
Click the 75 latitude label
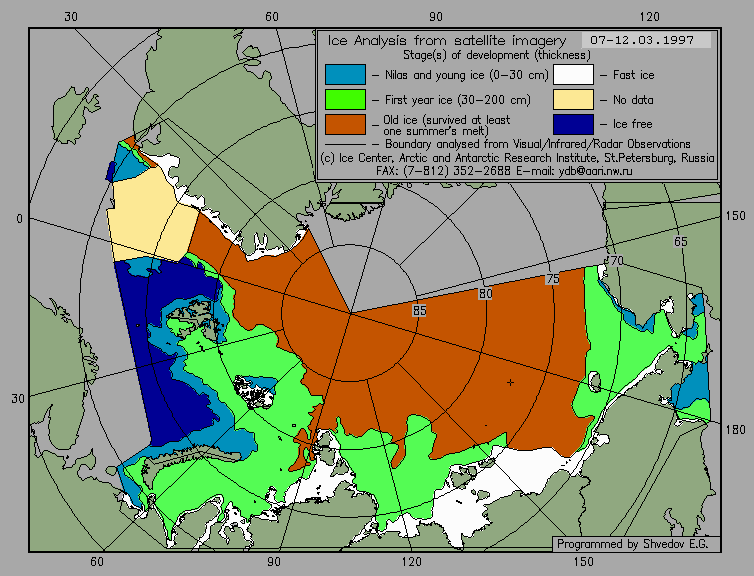[x=553, y=279]
